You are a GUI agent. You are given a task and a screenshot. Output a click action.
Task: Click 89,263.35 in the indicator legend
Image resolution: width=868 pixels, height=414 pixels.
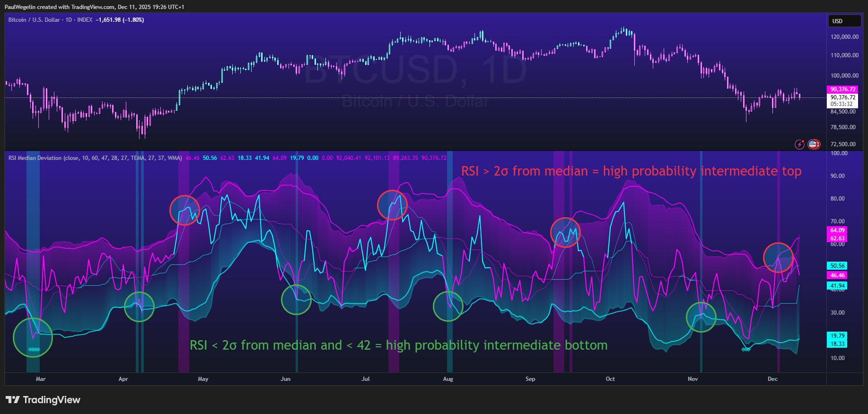point(405,158)
